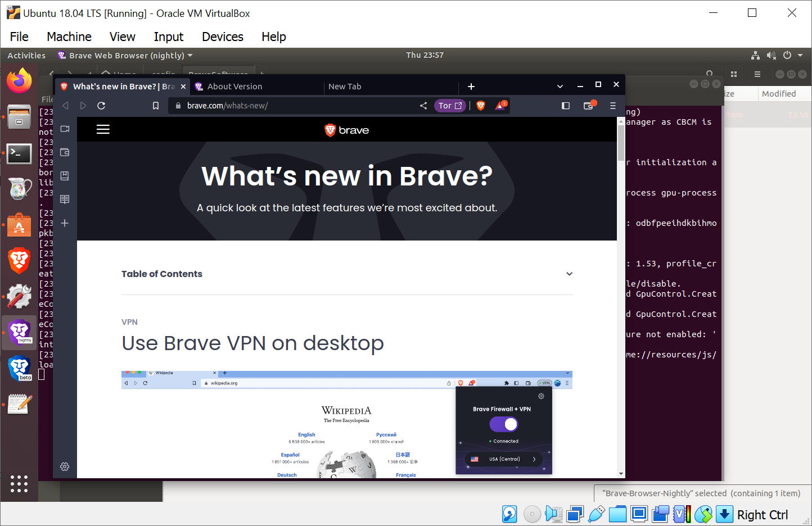The image size is (812, 526).
Task: Open the sidebar settings gear
Action: coord(64,467)
